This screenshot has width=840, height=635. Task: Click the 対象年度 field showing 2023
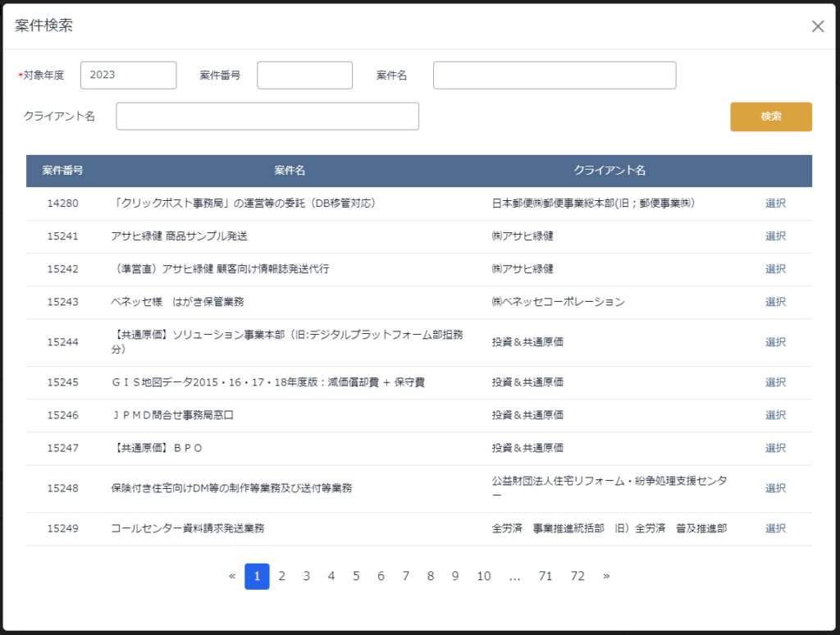(129, 75)
